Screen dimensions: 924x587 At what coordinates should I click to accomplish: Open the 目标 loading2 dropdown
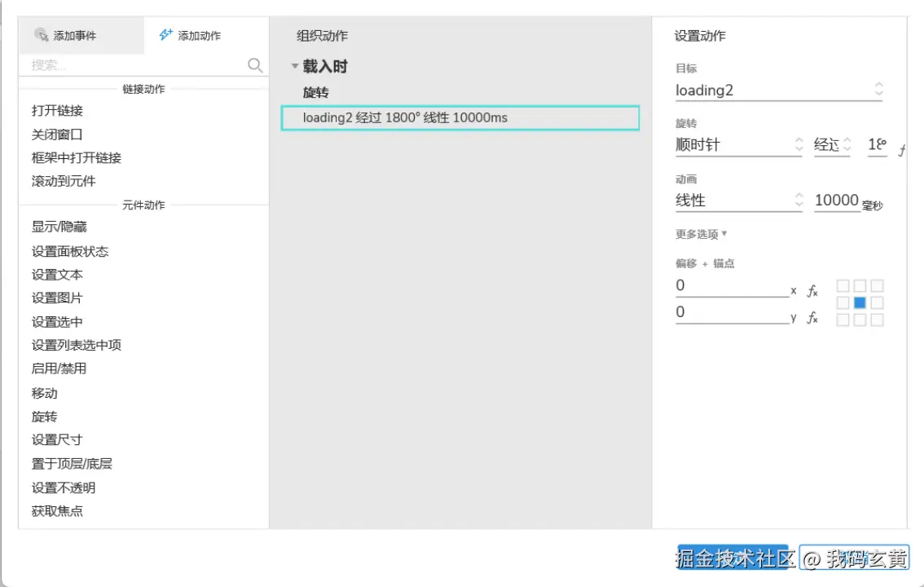click(x=778, y=90)
